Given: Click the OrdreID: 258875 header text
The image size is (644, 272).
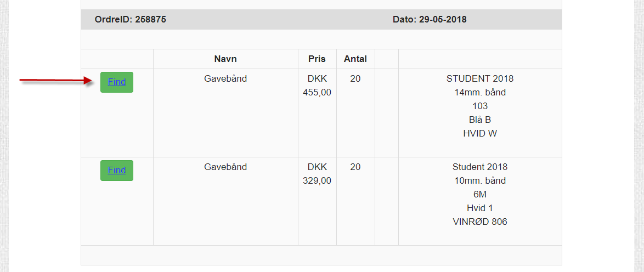Looking at the screenshot, I should coord(130,19).
